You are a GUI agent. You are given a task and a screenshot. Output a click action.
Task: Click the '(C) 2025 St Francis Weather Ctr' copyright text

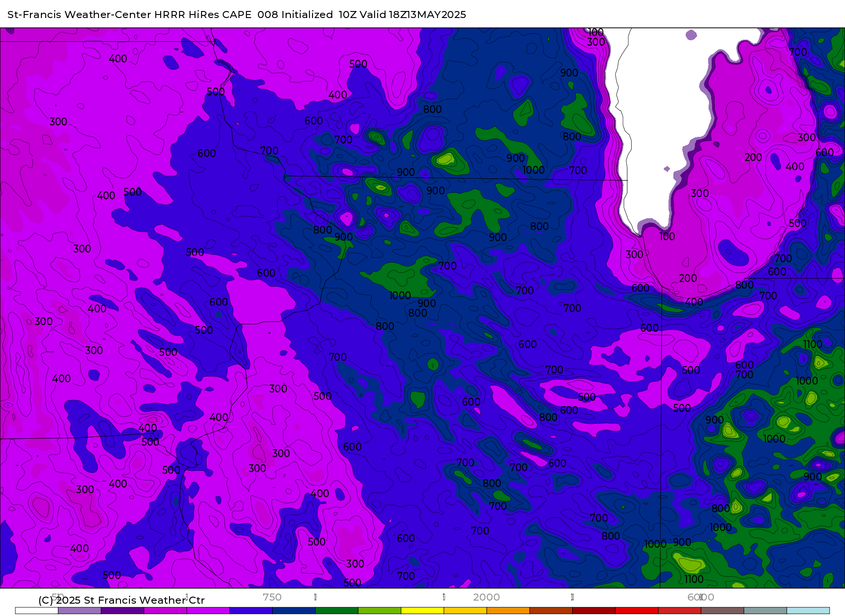[121, 600]
